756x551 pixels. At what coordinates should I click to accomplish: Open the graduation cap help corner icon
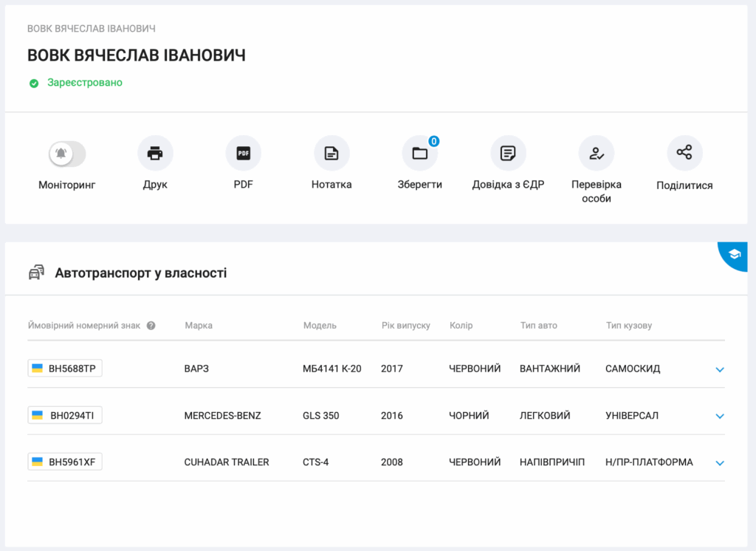point(735,254)
